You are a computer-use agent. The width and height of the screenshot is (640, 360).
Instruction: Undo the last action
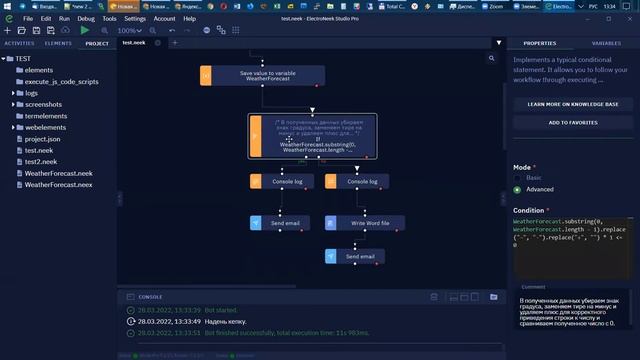coord(172,31)
